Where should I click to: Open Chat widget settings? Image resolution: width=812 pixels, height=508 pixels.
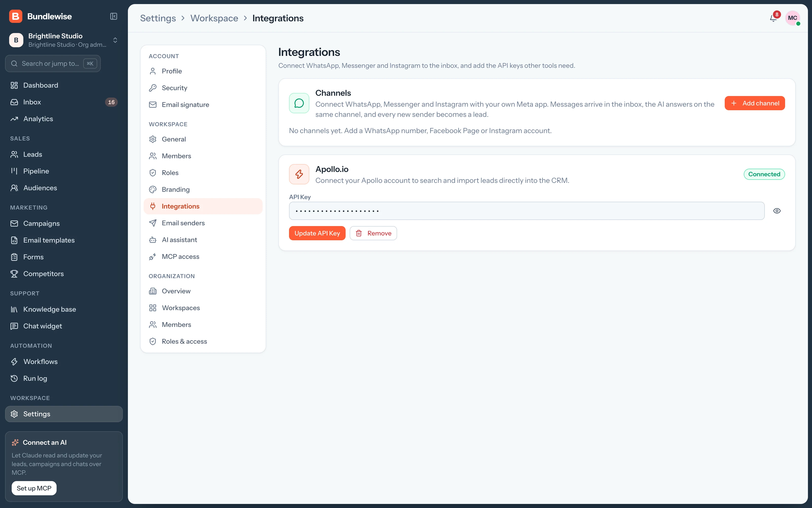[64, 326]
